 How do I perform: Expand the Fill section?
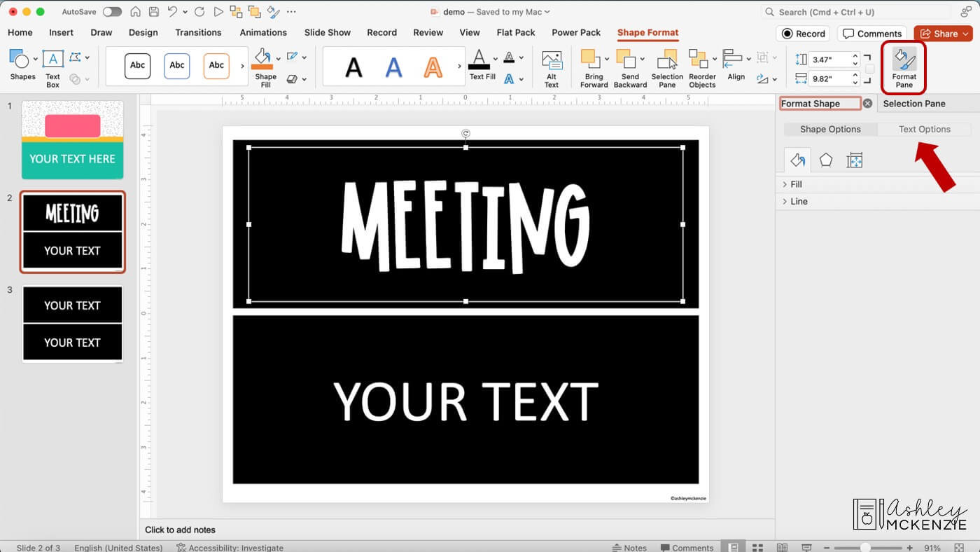click(794, 184)
